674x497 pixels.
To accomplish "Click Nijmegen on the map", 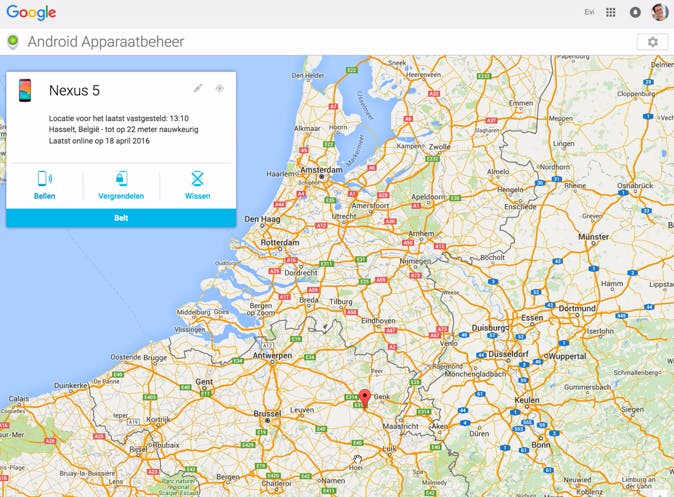I will click(415, 261).
